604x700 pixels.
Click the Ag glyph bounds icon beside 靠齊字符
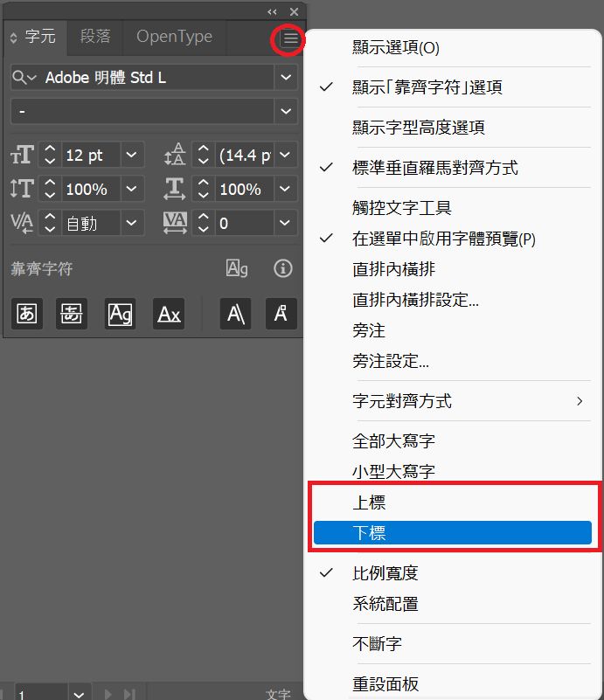[237, 268]
